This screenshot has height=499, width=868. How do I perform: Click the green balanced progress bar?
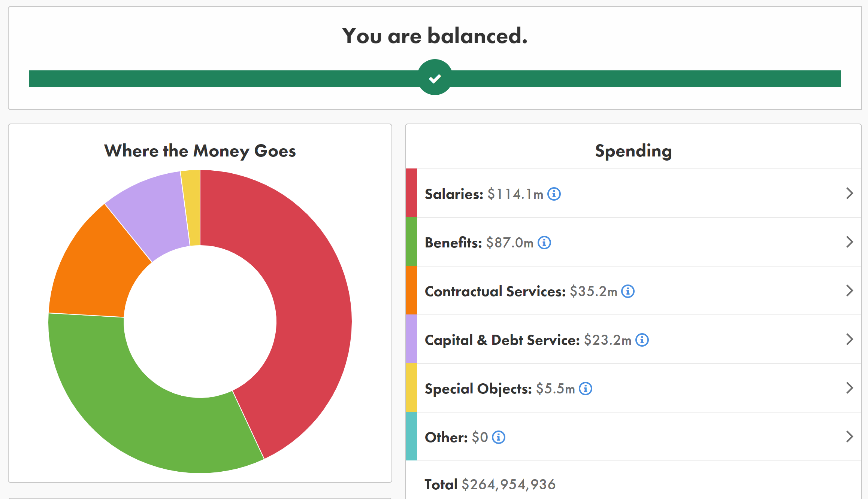point(225,79)
